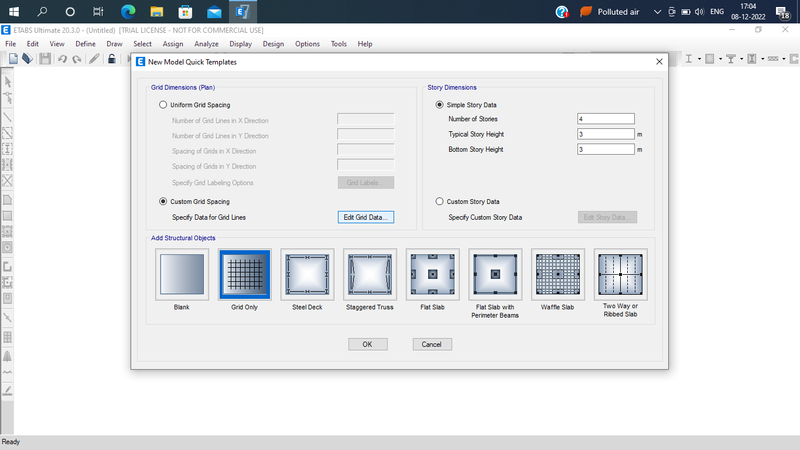This screenshot has width=800, height=450.
Task: Open Microsoft Edge from the taskbar
Action: pyautogui.click(x=128, y=11)
